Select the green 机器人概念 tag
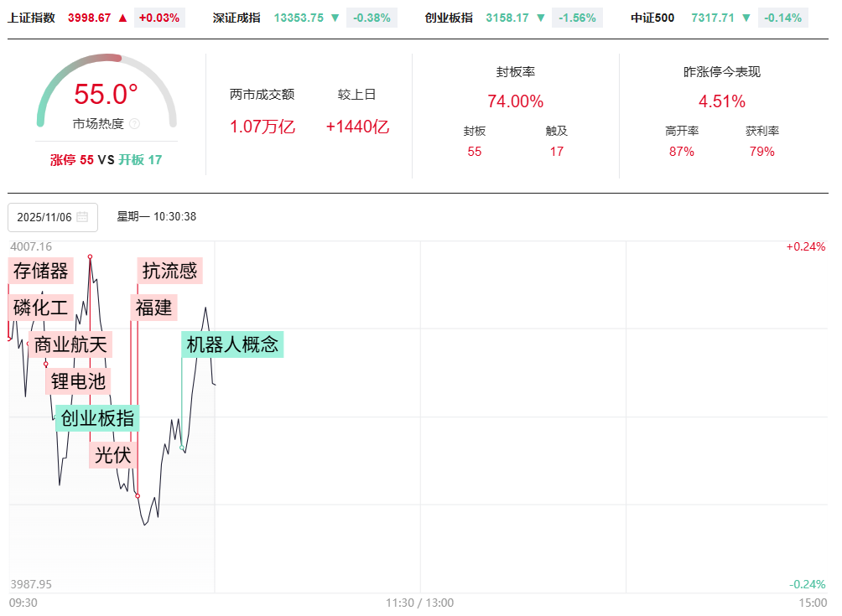Screen dimensions: 842x616 click(x=232, y=344)
